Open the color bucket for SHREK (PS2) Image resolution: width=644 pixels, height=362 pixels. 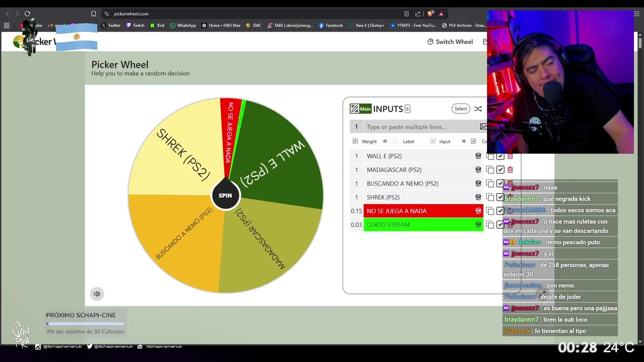pyautogui.click(x=478, y=197)
